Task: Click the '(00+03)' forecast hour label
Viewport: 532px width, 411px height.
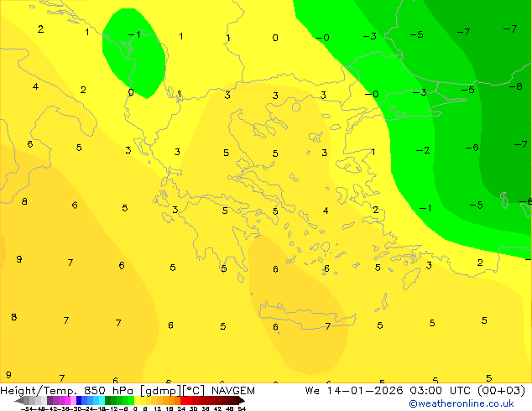Action: pyautogui.click(x=501, y=391)
